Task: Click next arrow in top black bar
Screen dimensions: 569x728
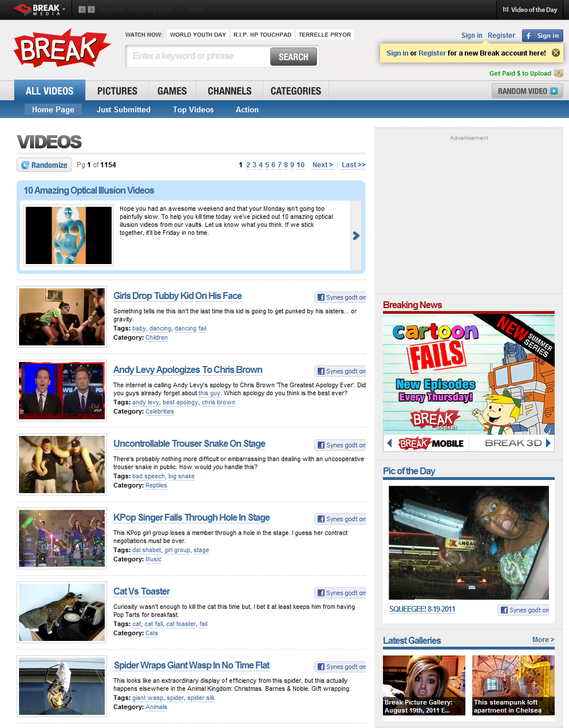Action: tap(91, 10)
